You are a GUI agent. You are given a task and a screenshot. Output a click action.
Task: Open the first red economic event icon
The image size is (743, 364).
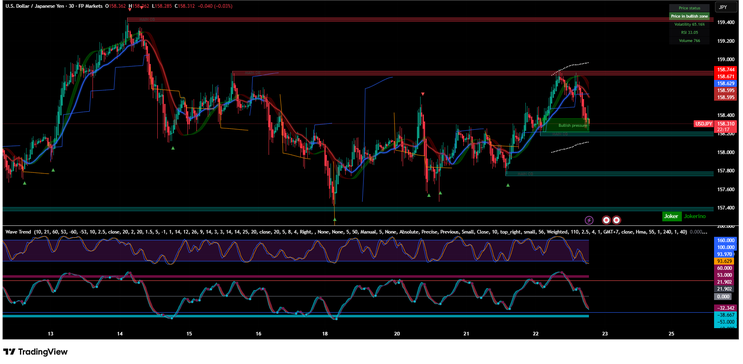click(x=606, y=220)
